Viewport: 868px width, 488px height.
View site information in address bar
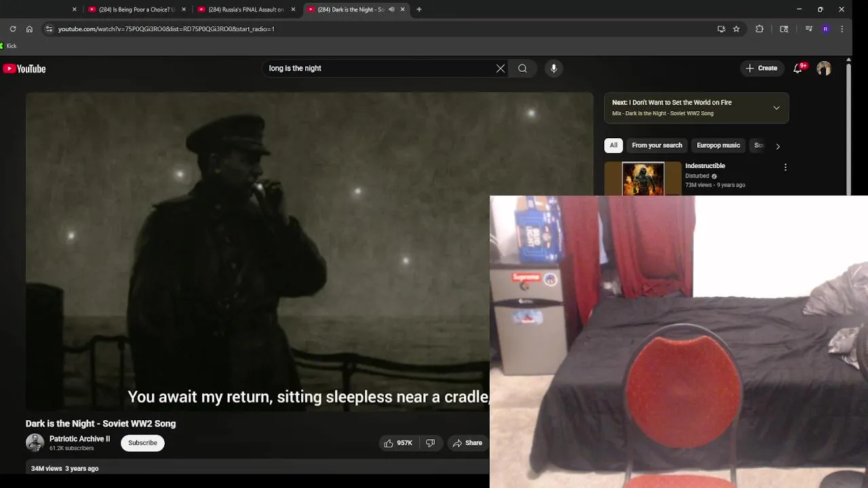click(48, 29)
